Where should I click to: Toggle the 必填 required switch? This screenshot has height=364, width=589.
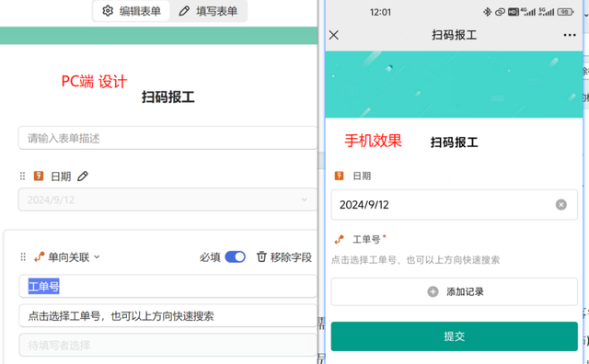tap(236, 257)
